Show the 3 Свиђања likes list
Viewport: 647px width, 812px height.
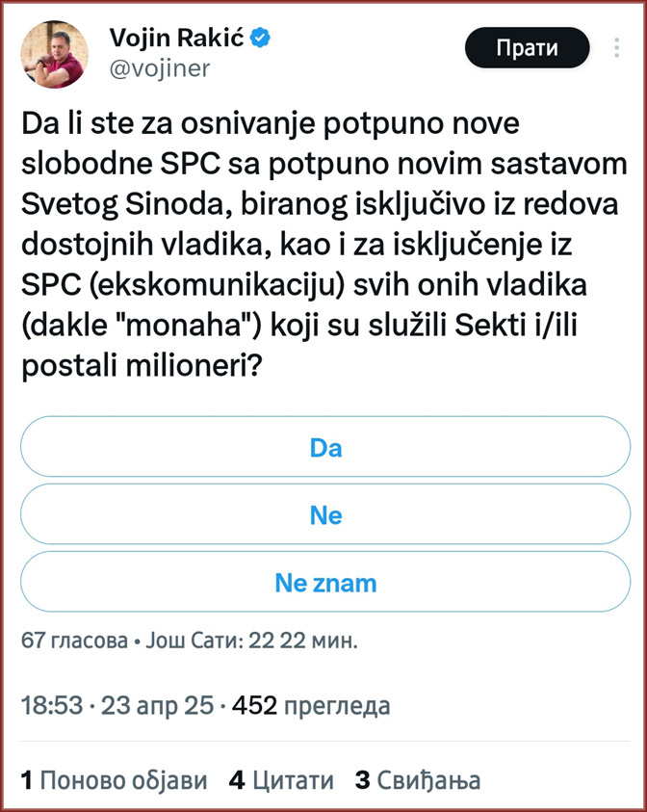click(417, 780)
